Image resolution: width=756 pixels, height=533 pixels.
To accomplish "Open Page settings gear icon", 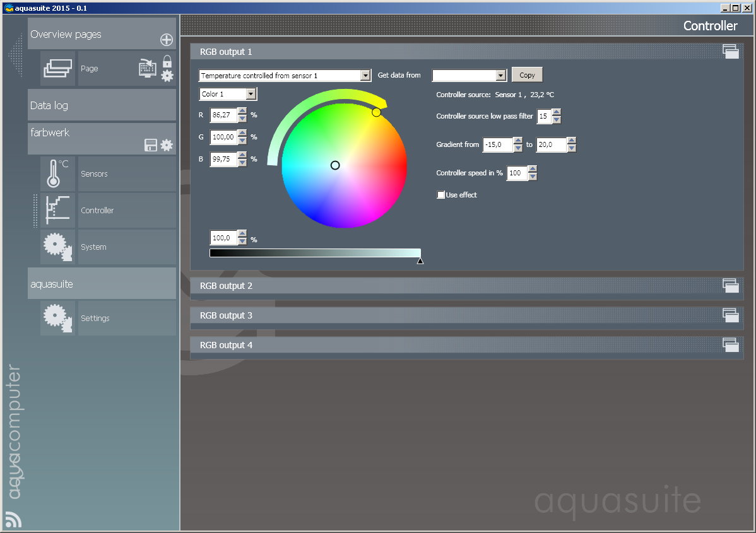I will pos(167,76).
